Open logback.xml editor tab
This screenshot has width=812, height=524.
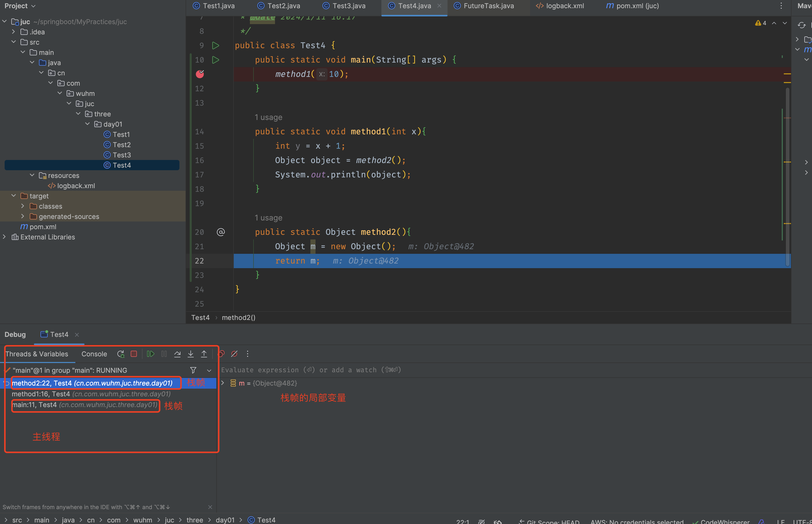pyautogui.click(x=560, y=6)
